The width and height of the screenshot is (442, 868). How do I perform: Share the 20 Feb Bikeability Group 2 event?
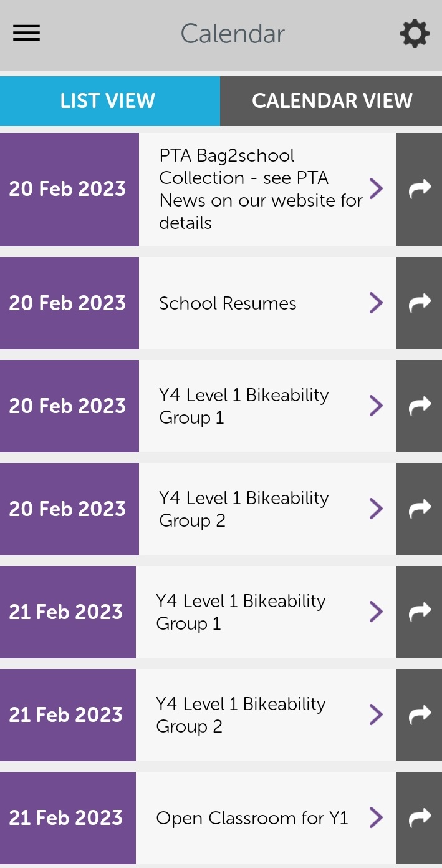419,509
